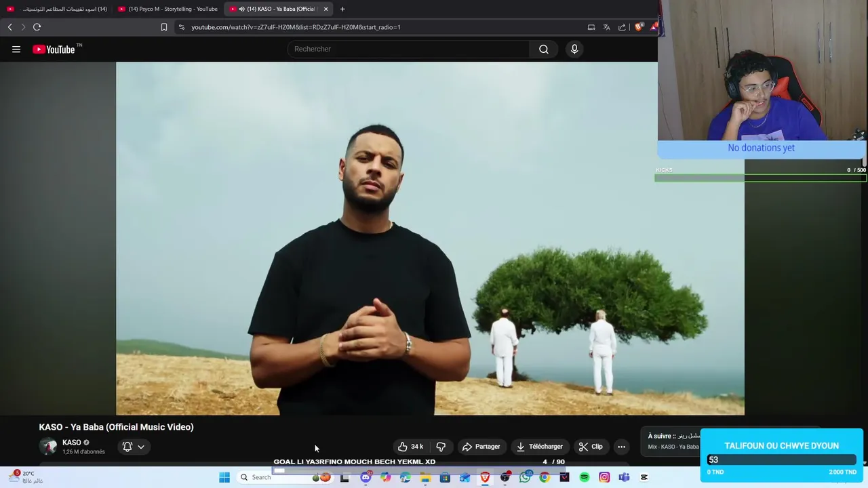Open a new browser tab
868x488 pixels.
coord(342,9)
